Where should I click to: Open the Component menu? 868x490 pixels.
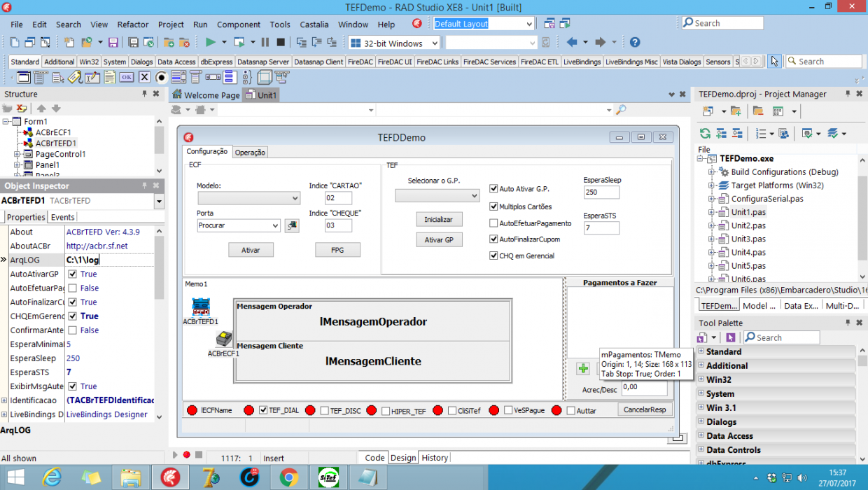click(239, 24)
